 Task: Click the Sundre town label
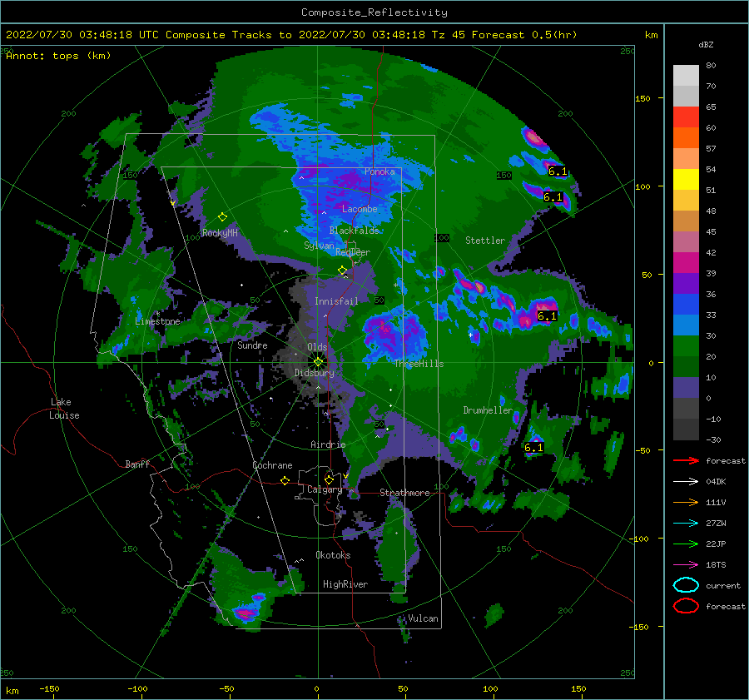[x=252, y=345]
